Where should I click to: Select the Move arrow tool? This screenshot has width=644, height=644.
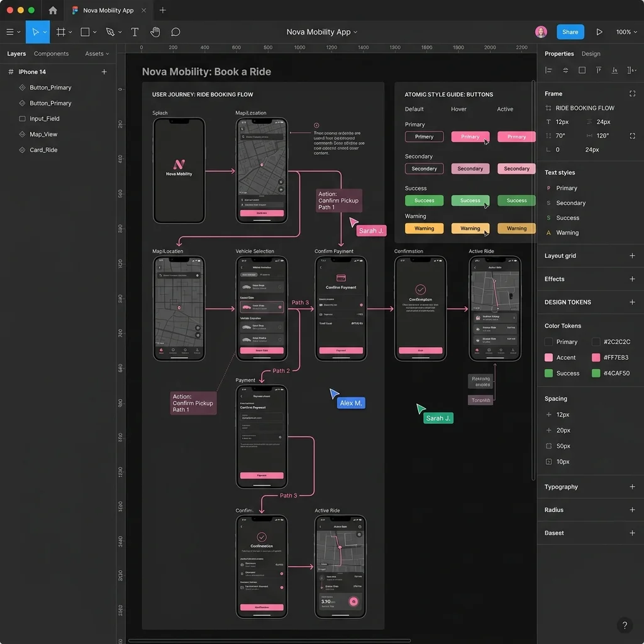click(35, 31)
